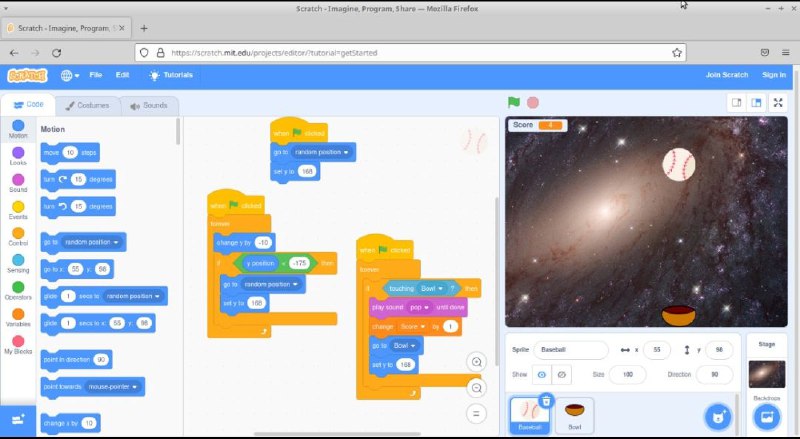Zoom in on the code workspace
Image resolution: width=800 pixels, height=439 pixels.
coord(476,361)
